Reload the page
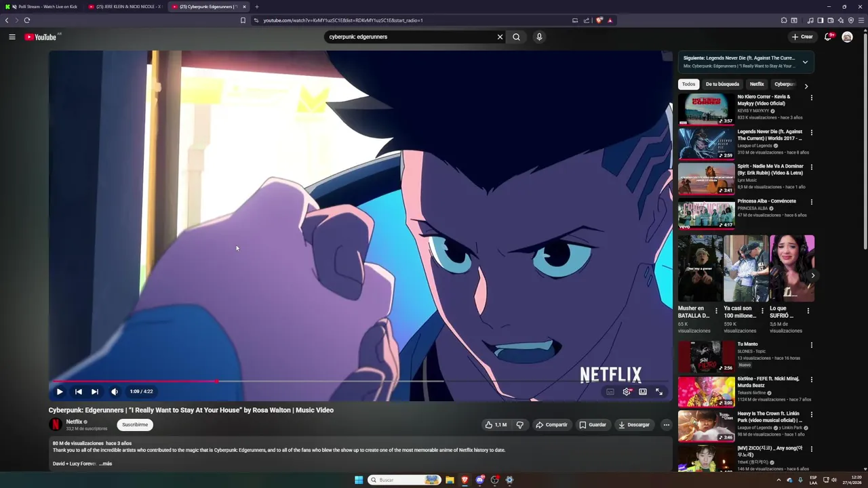This screenshot has width=868, height=488. (27, 20)
